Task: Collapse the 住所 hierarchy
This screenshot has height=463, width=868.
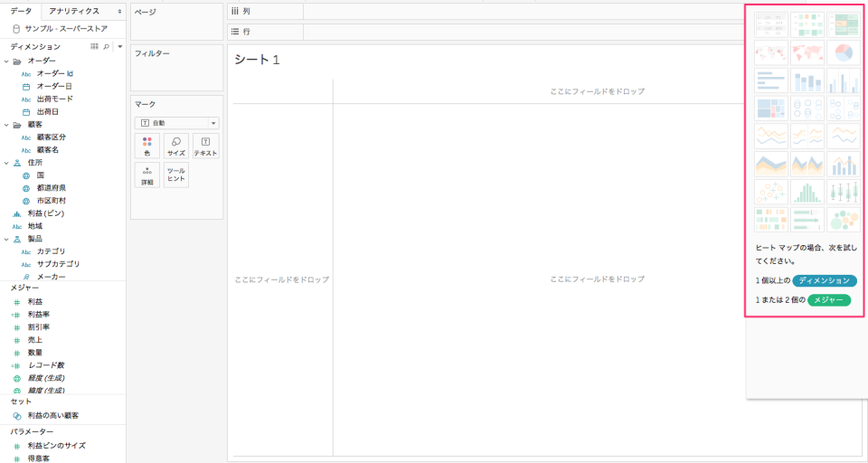Action: pos(6,163)
